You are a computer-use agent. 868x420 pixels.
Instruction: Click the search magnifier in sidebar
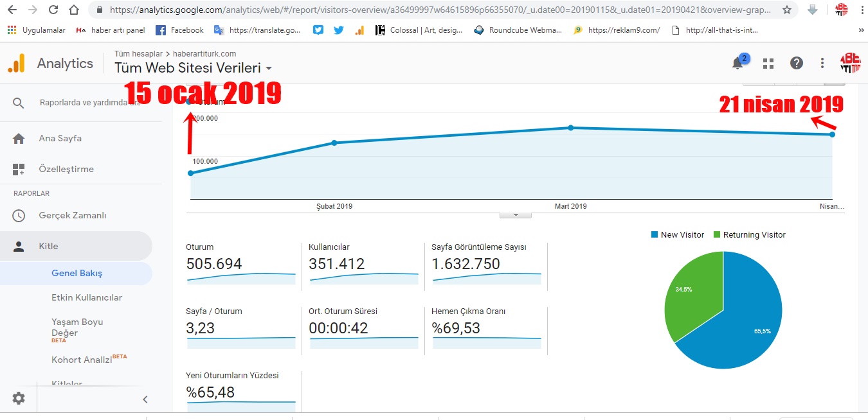pos(19,103)
